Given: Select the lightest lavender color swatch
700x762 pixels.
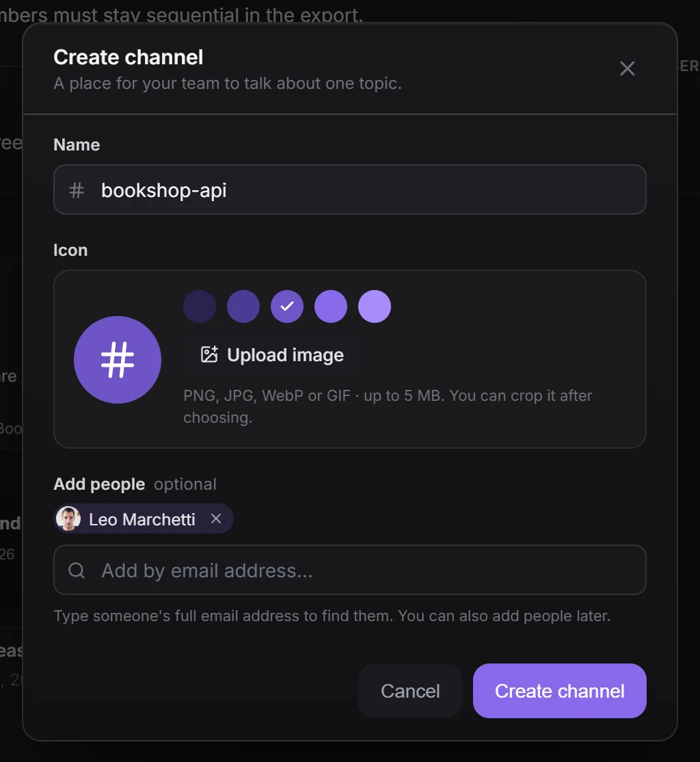Looking at the screenshot, I should click(375, 306).
